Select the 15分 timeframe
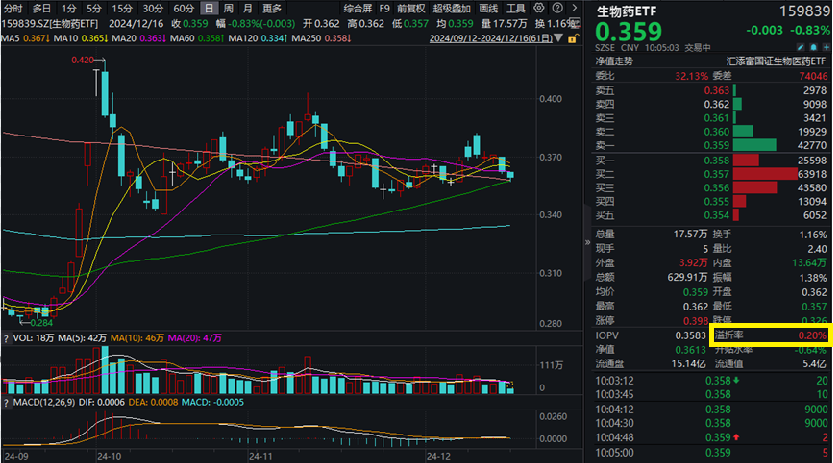 click(122, 8)
